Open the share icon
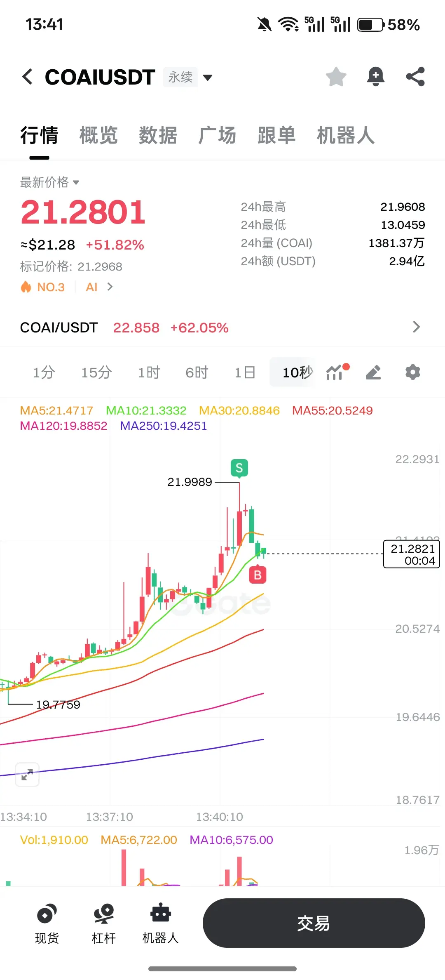Viewport: 445px width, 980px height. 415,77
